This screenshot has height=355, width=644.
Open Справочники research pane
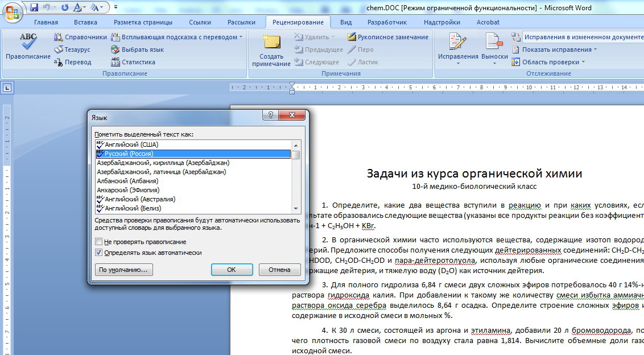pos(81,37)
